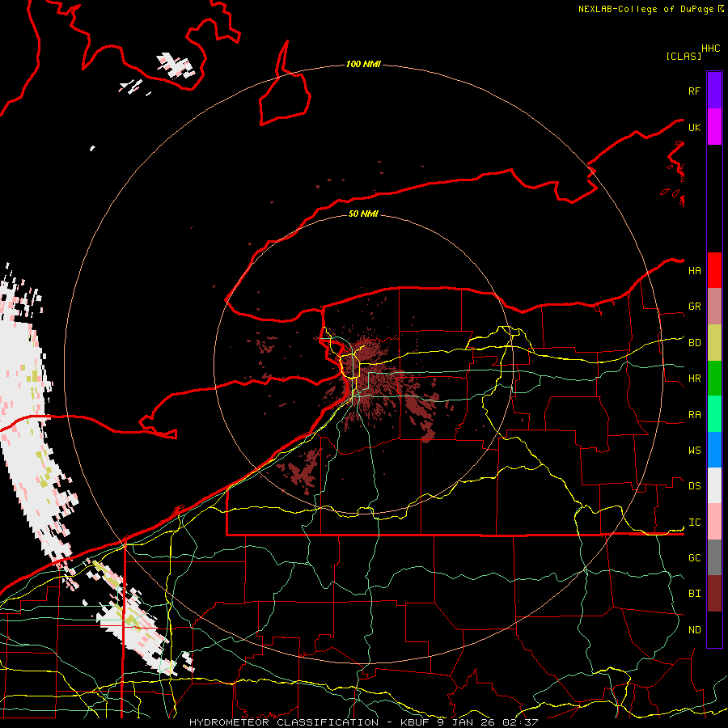Click the 'RF' legend label

694,91
